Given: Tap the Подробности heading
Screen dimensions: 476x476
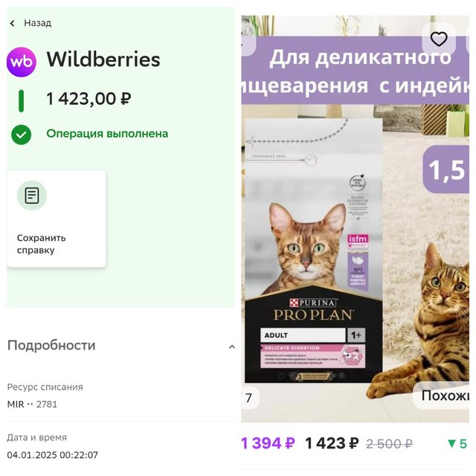Looking at the screenshot, I should point(51,345).
